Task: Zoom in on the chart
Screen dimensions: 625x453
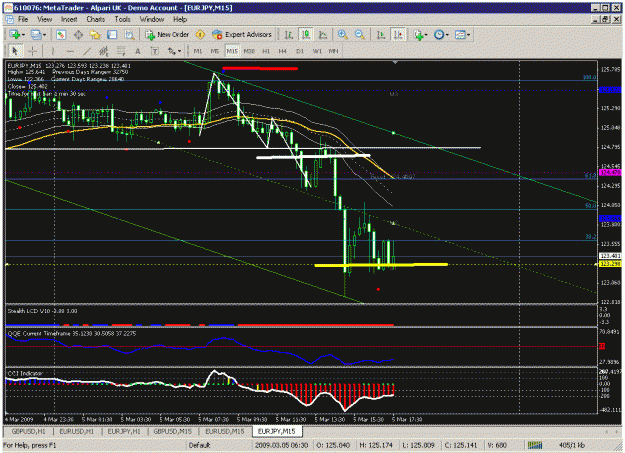Action: [342, 35]
